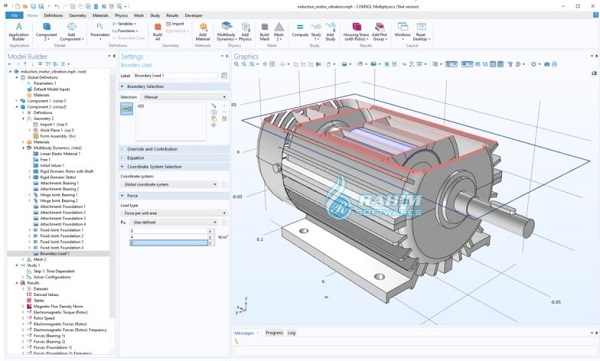Click Build All geometry button

(x=157, y=31)
